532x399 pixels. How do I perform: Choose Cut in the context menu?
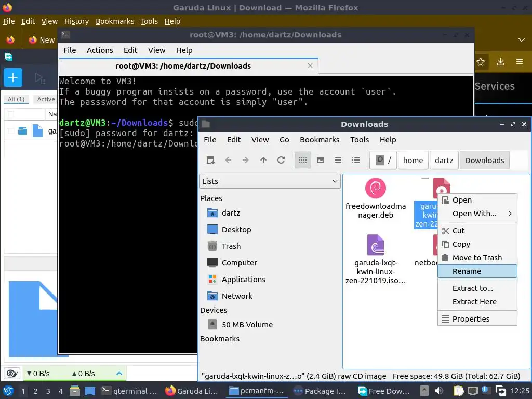pos(477,231)
